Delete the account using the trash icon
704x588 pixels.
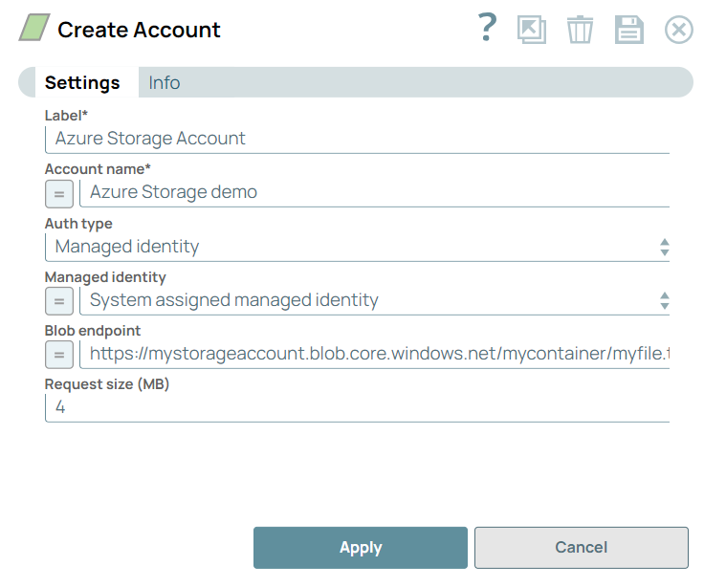click(580, 30)
